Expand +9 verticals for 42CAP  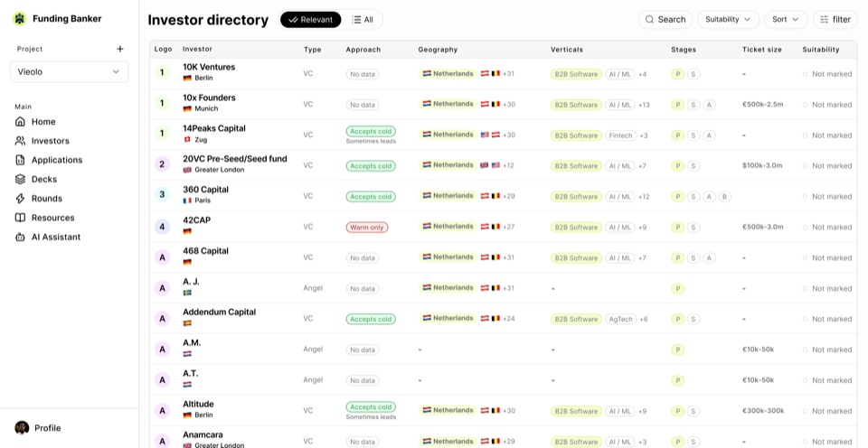point(643,228)
